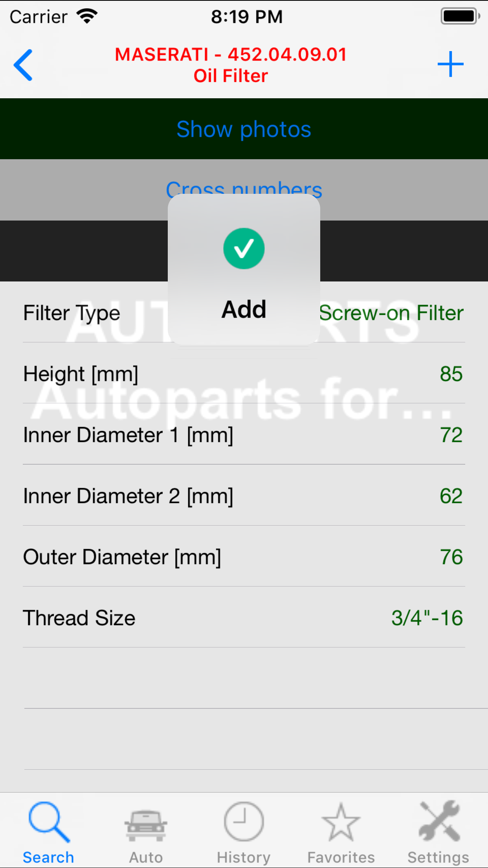Tap the Add popup label
Screen dimensions: 488x868
[244, 309]
